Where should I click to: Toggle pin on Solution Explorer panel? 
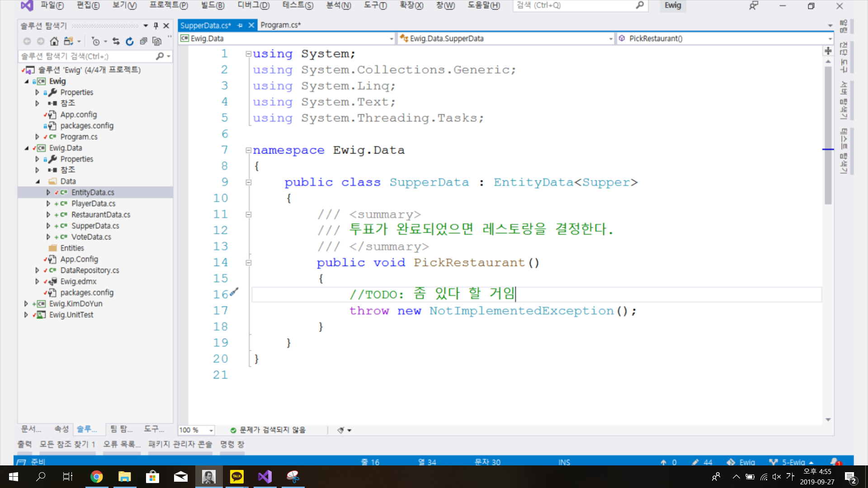click(156, 26)
